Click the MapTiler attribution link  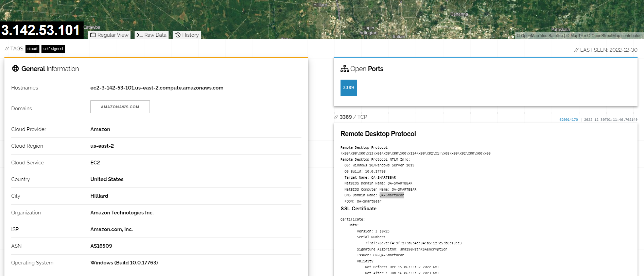click(578, 36)
